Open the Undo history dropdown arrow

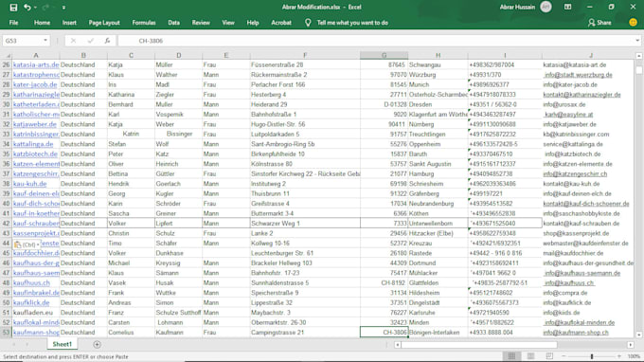click(35, 8)
